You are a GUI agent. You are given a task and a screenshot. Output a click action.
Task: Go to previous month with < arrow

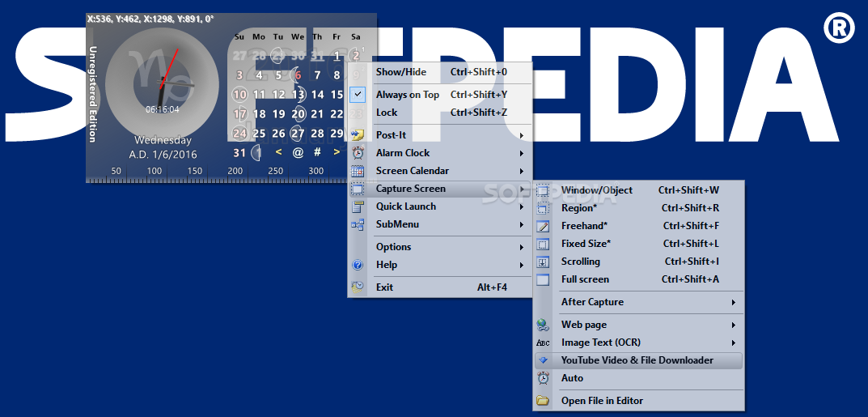(x=278, y=152)
